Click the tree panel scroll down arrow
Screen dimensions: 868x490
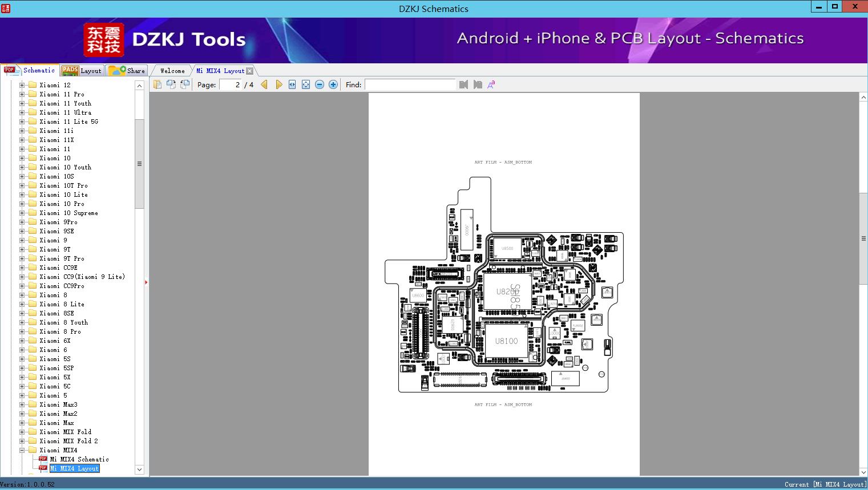pyautogui.click(x=139, y=469)
